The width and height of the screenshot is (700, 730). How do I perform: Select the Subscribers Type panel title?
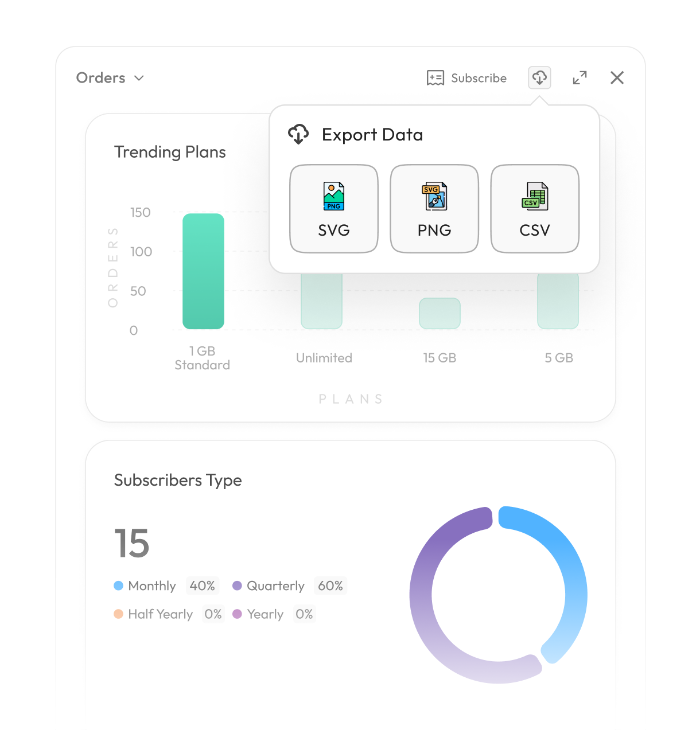tap(178, 481)
